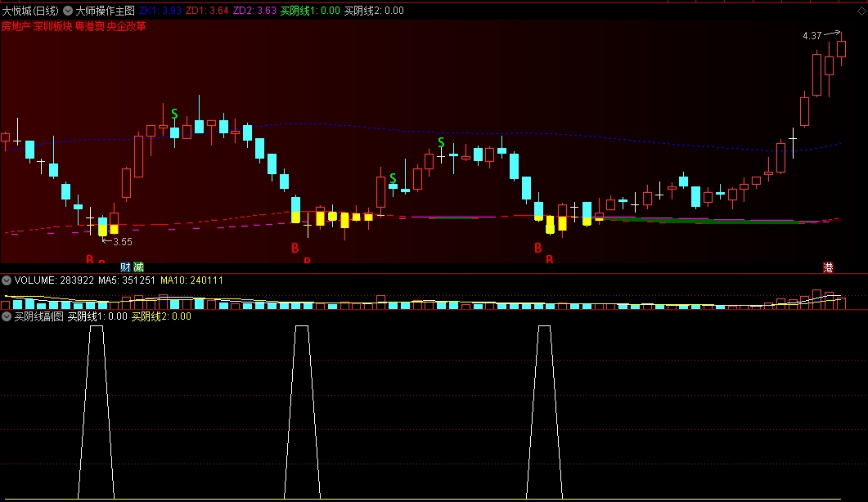This screenshot has height=502, width=868.
Task: Click the red 港 marker
Action: coord(828,268)
